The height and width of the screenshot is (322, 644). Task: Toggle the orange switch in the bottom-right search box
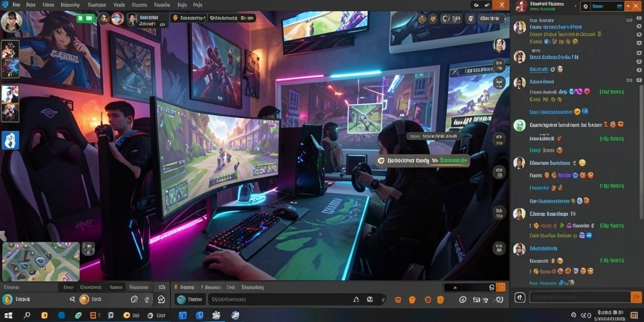click(501, 287)
